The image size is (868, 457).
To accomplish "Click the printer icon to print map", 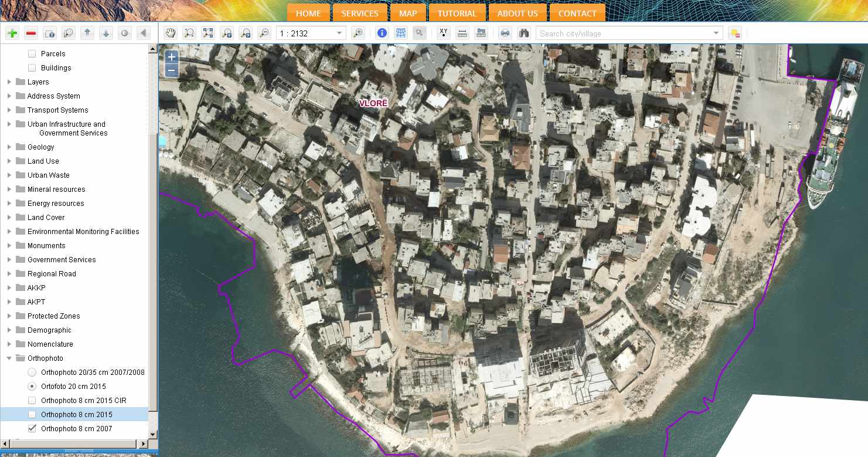I will point(505,33).
